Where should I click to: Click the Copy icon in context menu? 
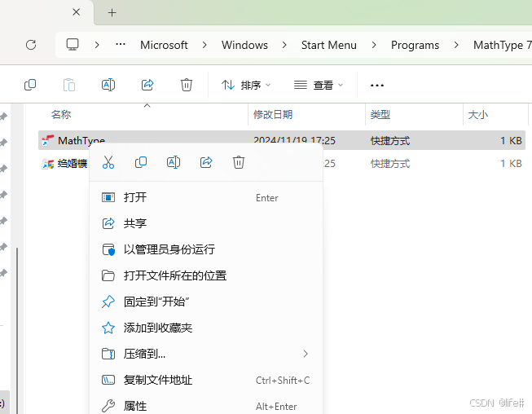[141, 162]
